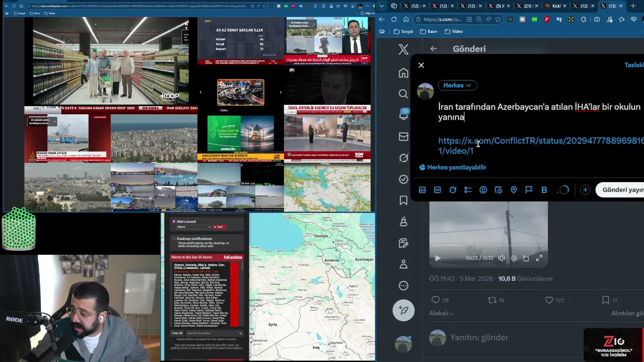Image resolution: width=644 pixels, height=362 pixels.
Task: Open Bookmarks in the X sidebar
Action: point(404,201)
